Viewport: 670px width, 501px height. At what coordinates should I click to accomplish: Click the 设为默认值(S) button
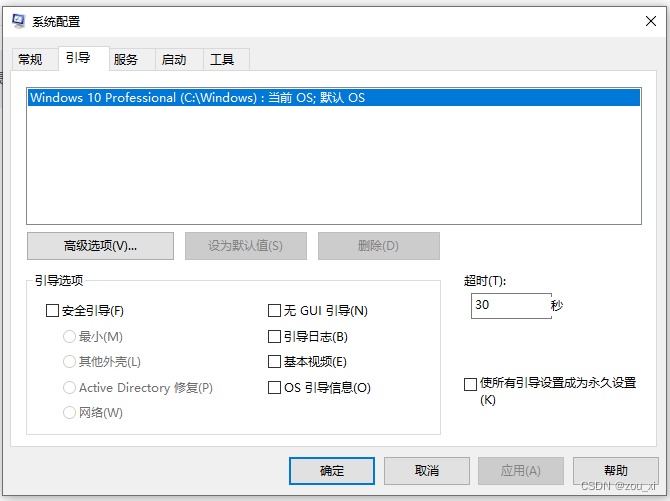point(246,246)
